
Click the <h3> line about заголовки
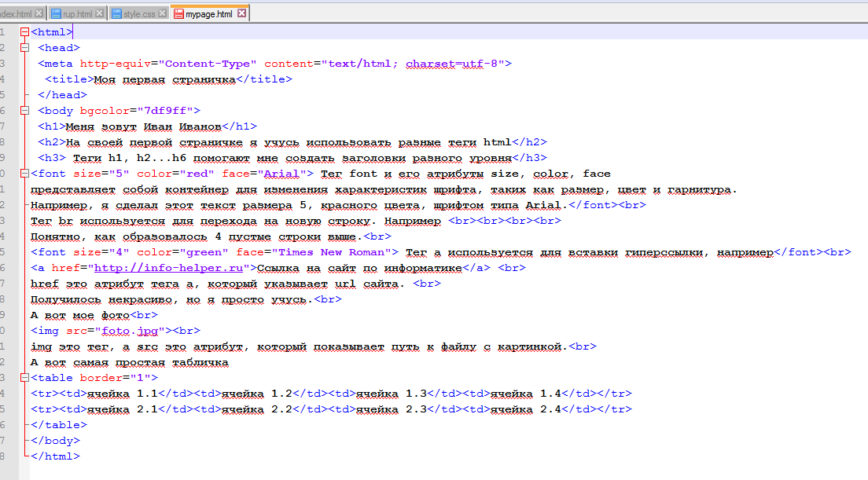click(x=292, y=158)
